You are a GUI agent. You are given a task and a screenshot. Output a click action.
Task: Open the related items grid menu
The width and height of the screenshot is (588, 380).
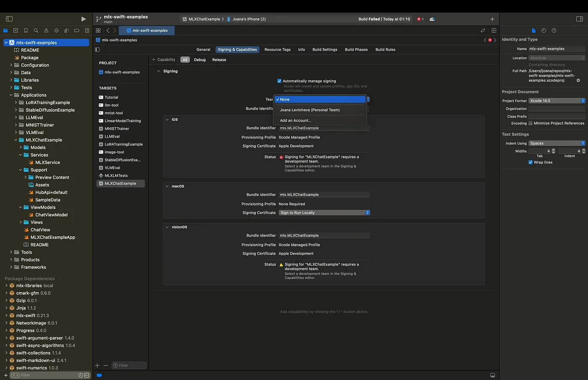pyautogui.click(x=98, y=30)
